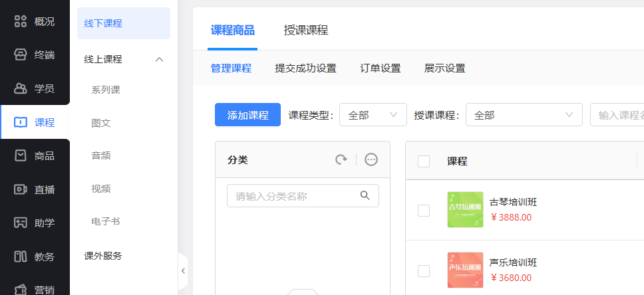Collapse the 线上课程 submenu chevron
Viewport: 644px width, 295px height.
pyautogui.click(x=160, y=60)
